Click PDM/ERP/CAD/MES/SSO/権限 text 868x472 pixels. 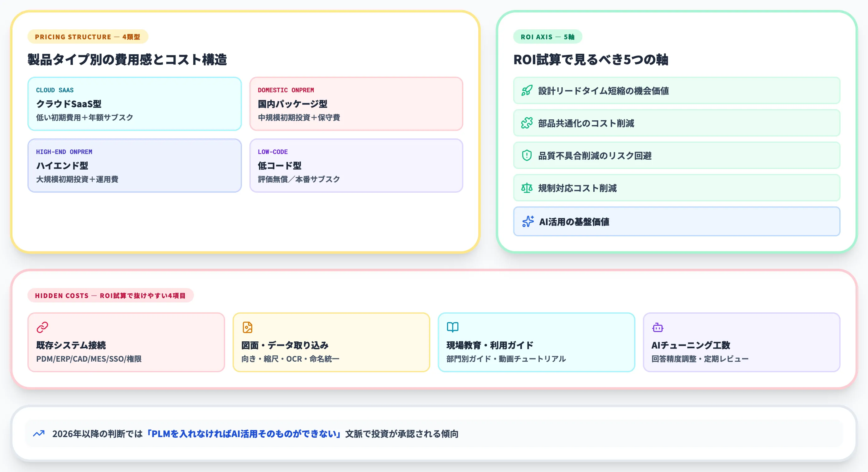click(89, 359)
